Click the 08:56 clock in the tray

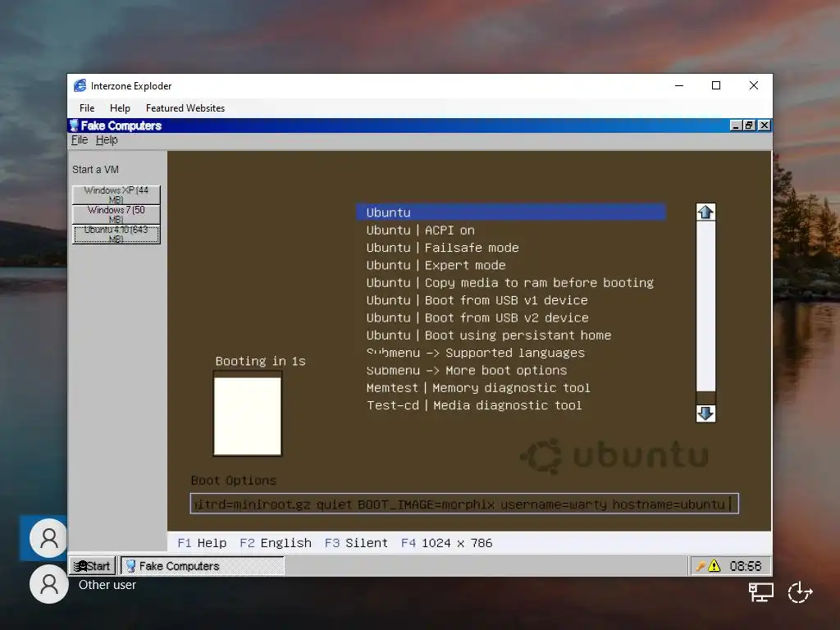tap(745, 566)
